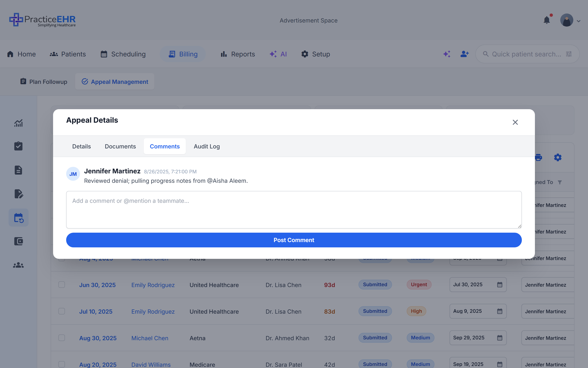Image resolution: width=588 pixels, height=368 pixels.
Task: Open patient David Williams link
Action: [x=151, y=364]
